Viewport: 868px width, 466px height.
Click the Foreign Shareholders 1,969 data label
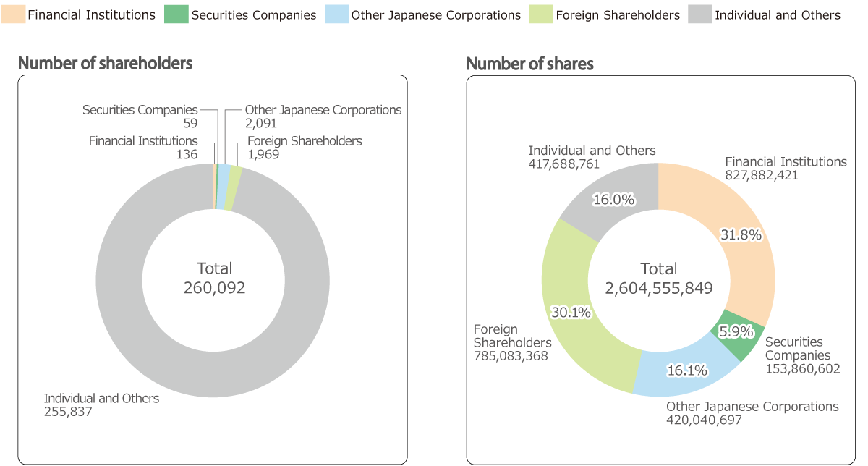[x=304, y=148]
